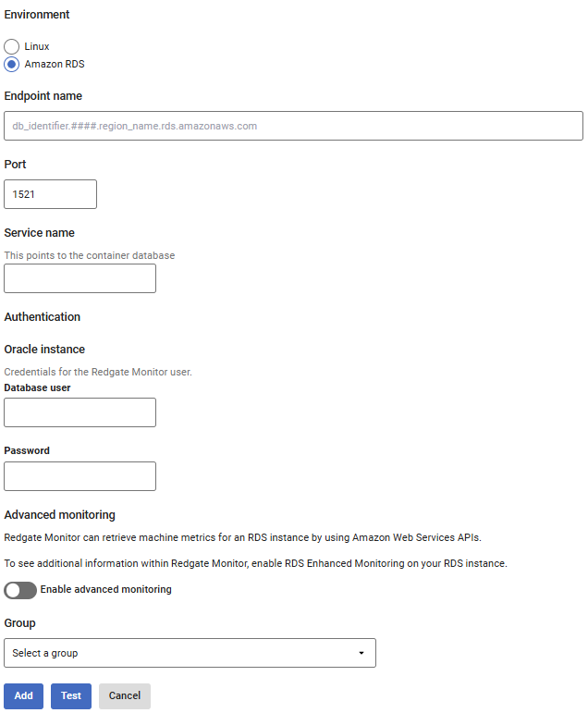This screenshot has width=588, height=713.
Task: Click the Group dropdown arrow icon
Action: point(361,653)
